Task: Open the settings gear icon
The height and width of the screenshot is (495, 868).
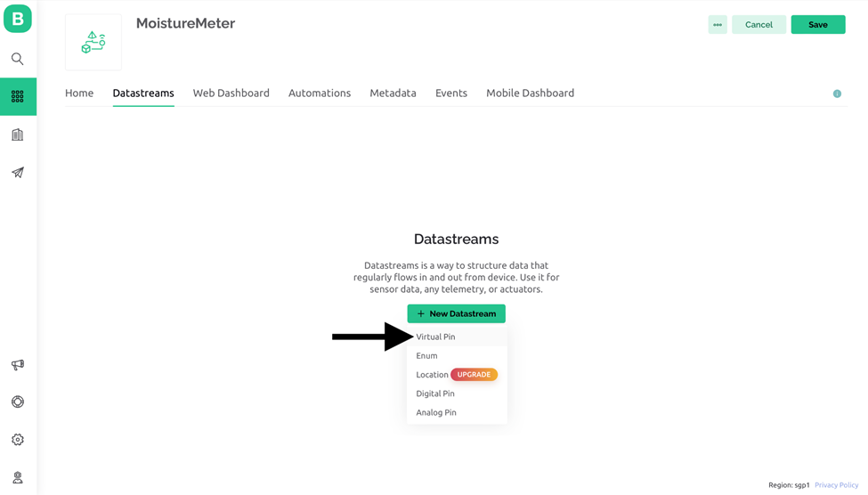Action: click(x=18, y=440)
